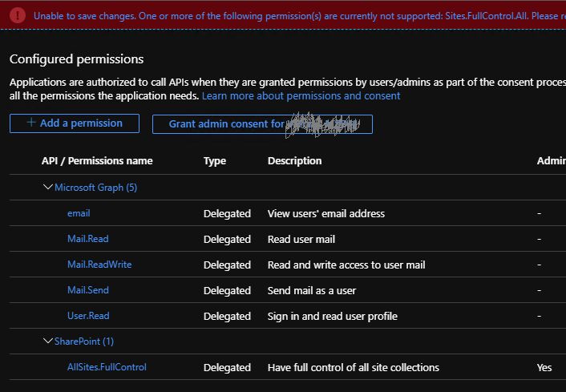Image resolution: width=566 pixels, height=392 pixels.
Task: Click the red error alert icon
Action: coord(18,15)
